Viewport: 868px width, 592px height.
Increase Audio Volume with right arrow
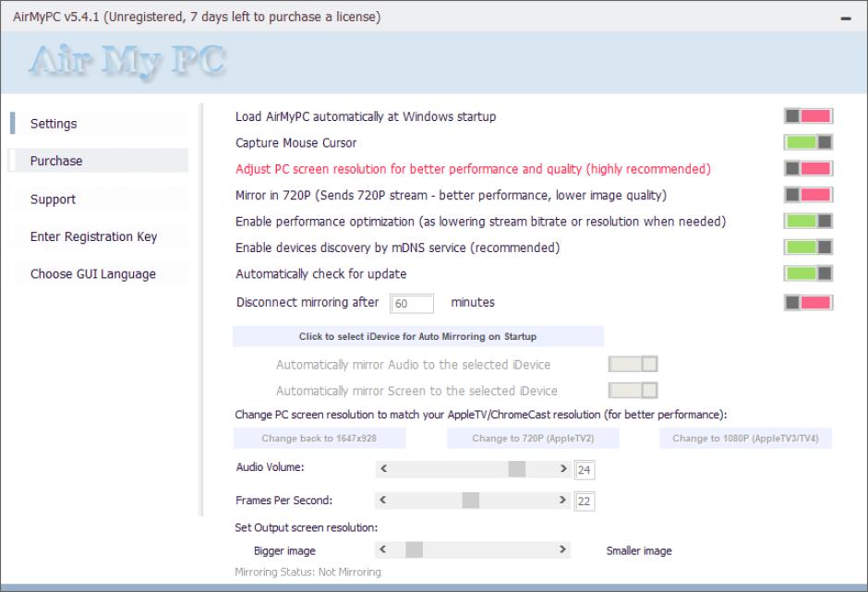563,468
